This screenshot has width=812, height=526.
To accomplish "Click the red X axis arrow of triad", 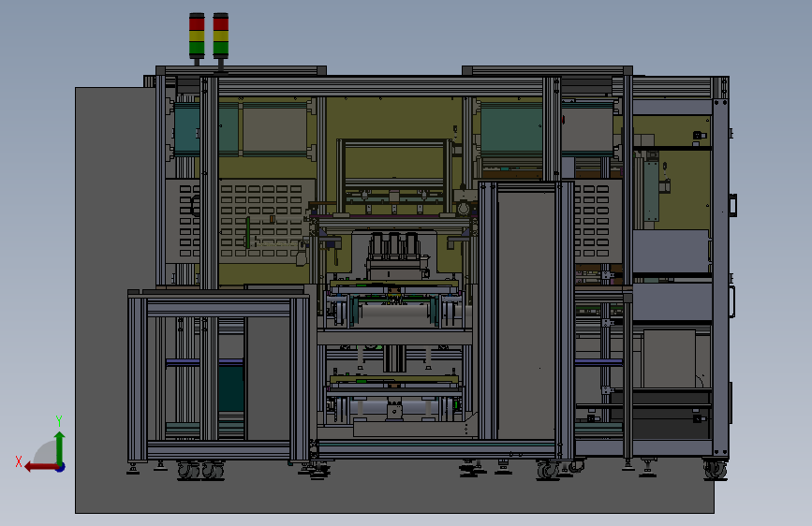I will (40, 467).
